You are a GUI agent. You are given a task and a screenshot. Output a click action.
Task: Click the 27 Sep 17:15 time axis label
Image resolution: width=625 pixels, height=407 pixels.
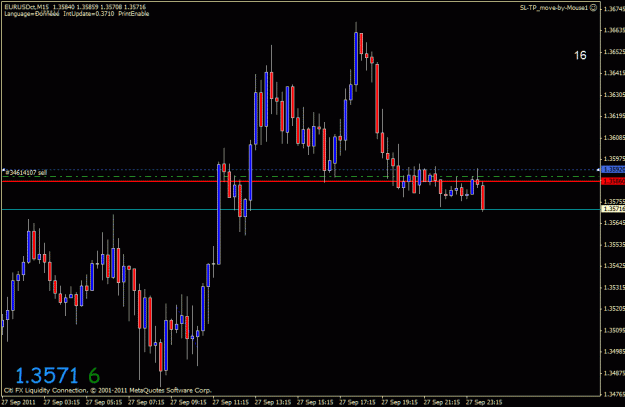pyautogui.click(x=357, y=402)
